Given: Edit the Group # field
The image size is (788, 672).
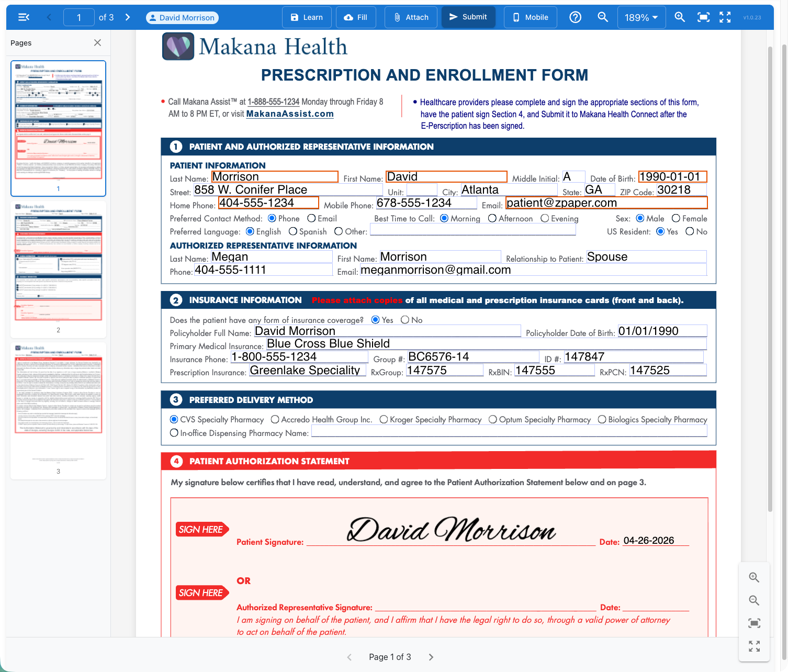Looking at the screenshot, I should click(x=473, y=357).
